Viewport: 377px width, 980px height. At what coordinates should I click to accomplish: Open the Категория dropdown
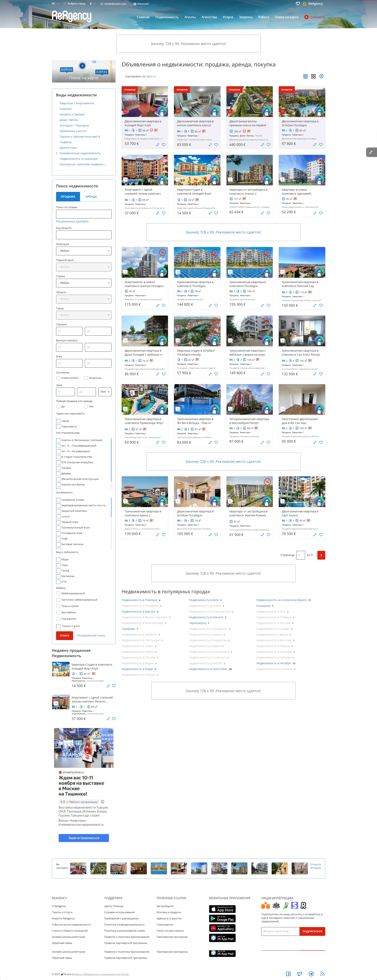tap(84, 251)
